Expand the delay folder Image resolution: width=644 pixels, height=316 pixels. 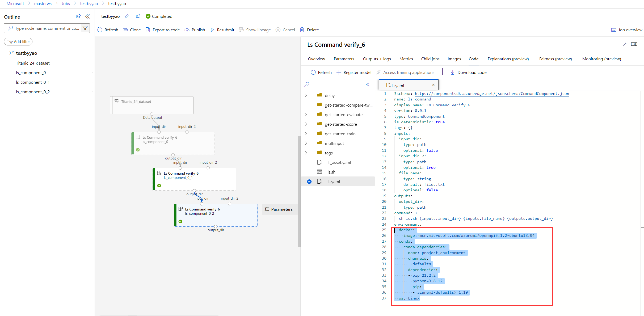(306, 95)
